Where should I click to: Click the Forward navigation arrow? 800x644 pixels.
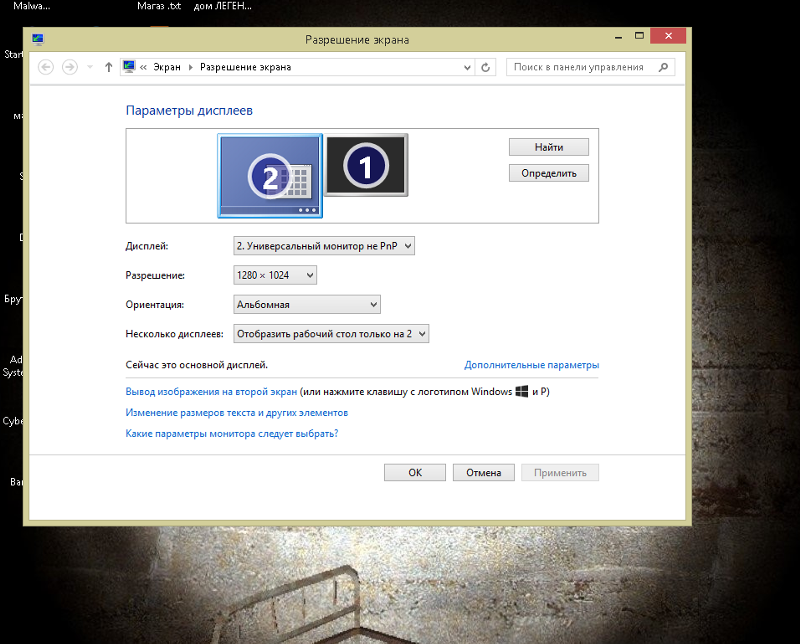[x=69, y=67]
